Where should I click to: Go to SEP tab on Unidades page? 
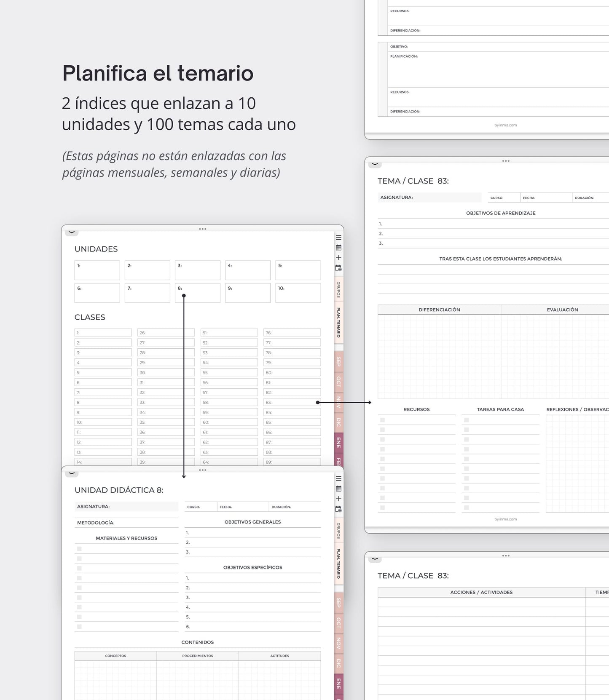tap(338, 361)
